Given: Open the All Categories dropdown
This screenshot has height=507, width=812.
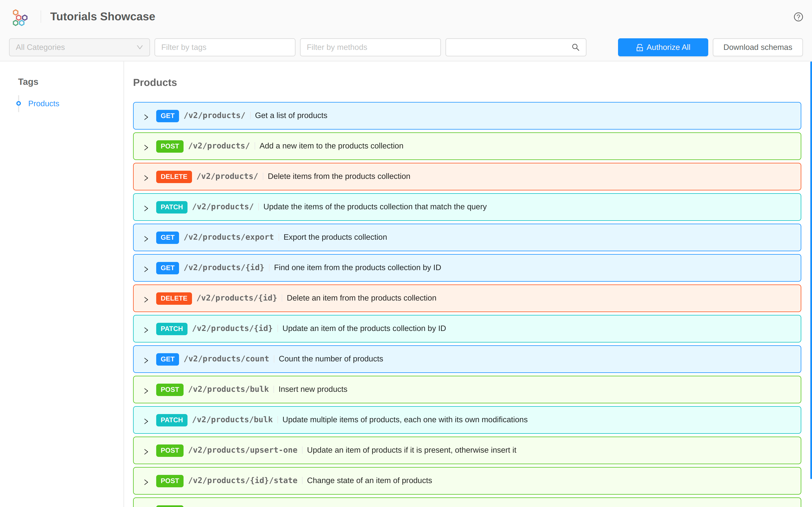Looking at the screenshot, I should point(79,47).
